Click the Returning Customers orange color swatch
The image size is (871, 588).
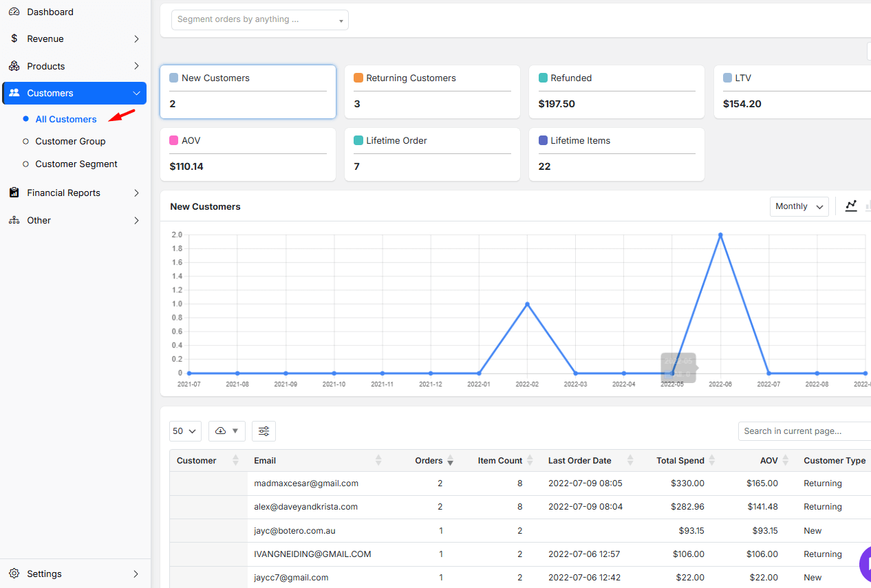(358, 78)
